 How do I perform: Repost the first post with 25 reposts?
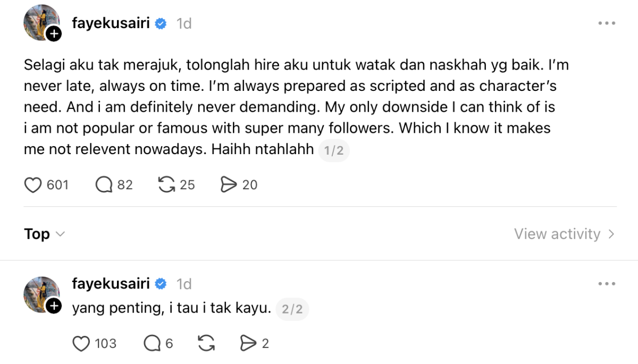pos(167,185)
